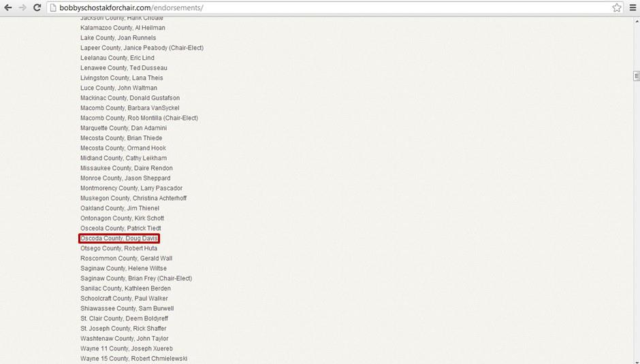Grab the vertical scrollbar thumb
Image resolution: width=640 pixels, height=364 pixels.
click(636, 76)
